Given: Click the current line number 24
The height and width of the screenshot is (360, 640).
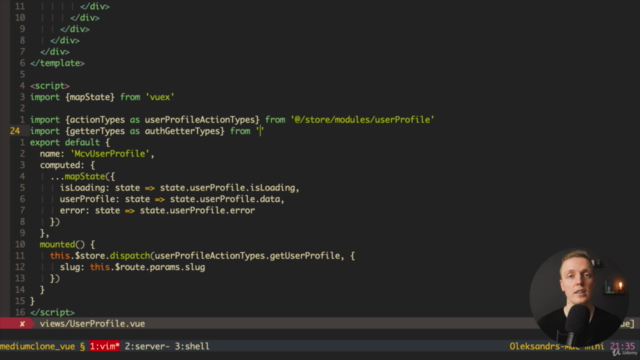Looking at the screenshot, I should point(15,131).
